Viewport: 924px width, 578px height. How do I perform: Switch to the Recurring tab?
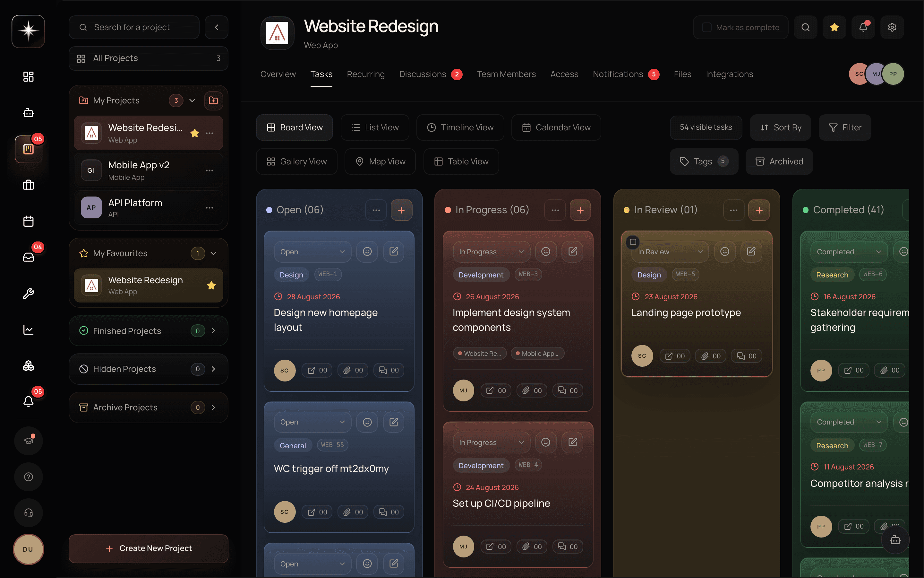coord(365,74)
